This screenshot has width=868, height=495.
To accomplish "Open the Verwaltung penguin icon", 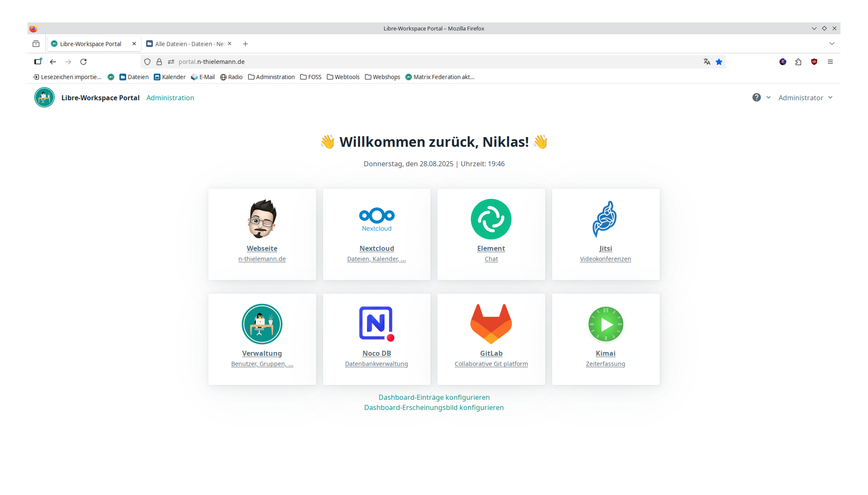I will click(262, 324).
